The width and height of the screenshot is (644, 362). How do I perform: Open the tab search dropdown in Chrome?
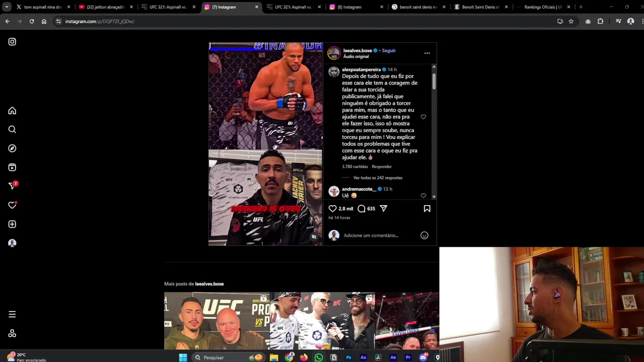[x=7, y=7]
